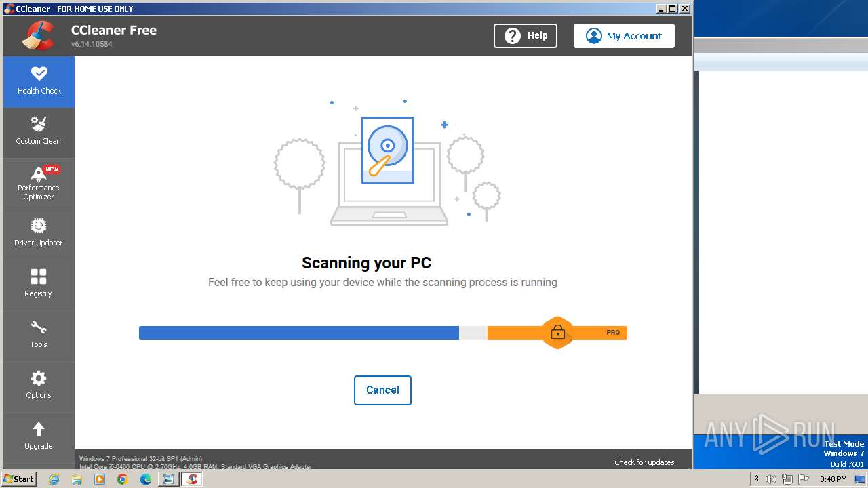Click the Windows 7 Professional system info text
The height and width of the screenshot is (488, 868).
pos(140,459)
